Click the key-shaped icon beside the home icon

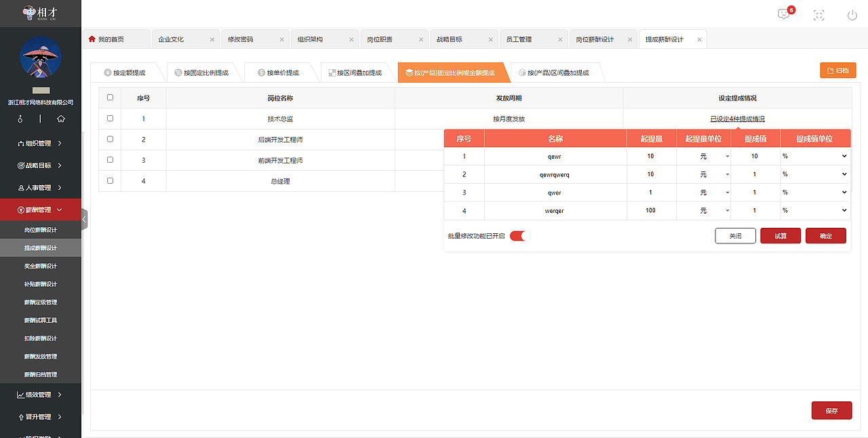[21, 119]
